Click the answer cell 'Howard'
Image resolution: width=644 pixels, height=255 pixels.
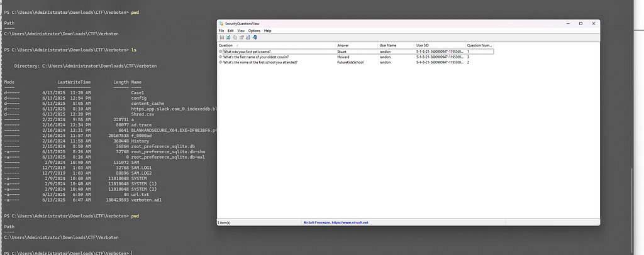pos(343,57)
